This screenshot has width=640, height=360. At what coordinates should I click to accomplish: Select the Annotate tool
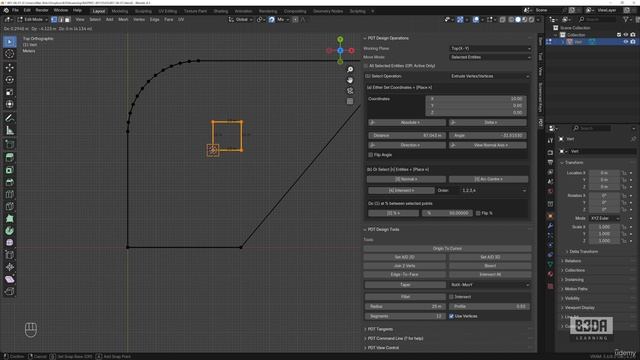pos(10,118)
